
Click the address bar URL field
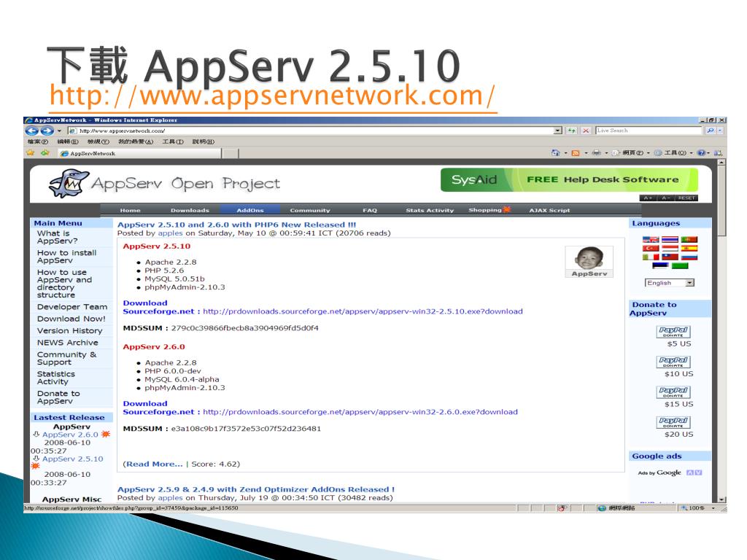pyautogui.click(x=314, y=131)
